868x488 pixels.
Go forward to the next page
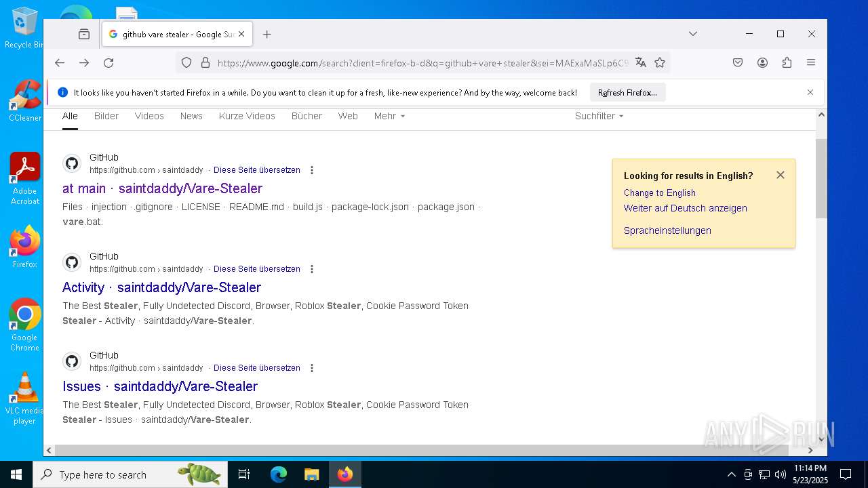pos(84,62)
